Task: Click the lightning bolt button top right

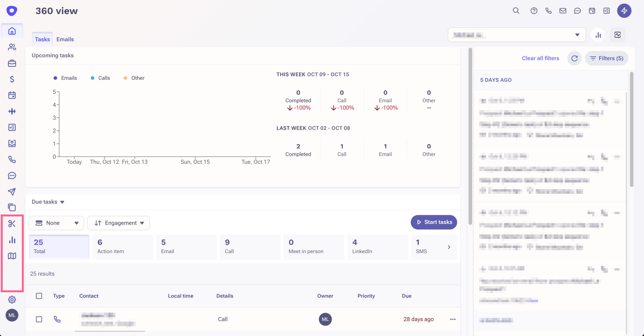Action: click(624, 11)
